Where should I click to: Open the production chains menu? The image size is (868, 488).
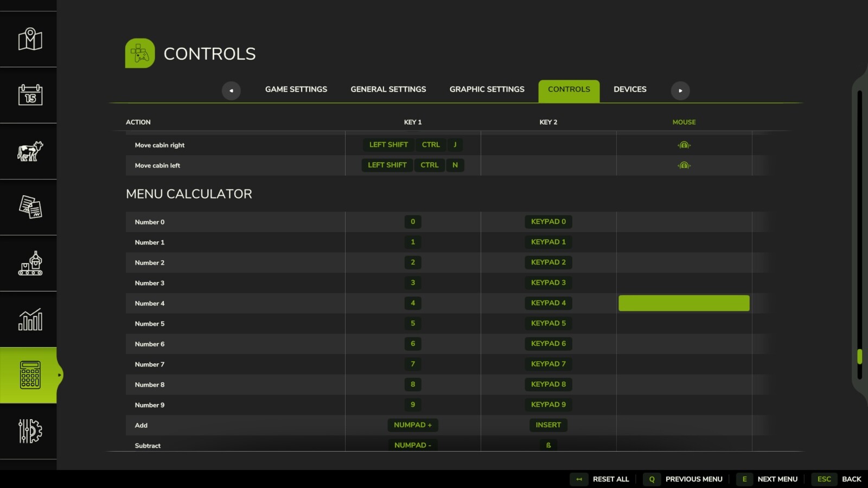tap(29, 263)
